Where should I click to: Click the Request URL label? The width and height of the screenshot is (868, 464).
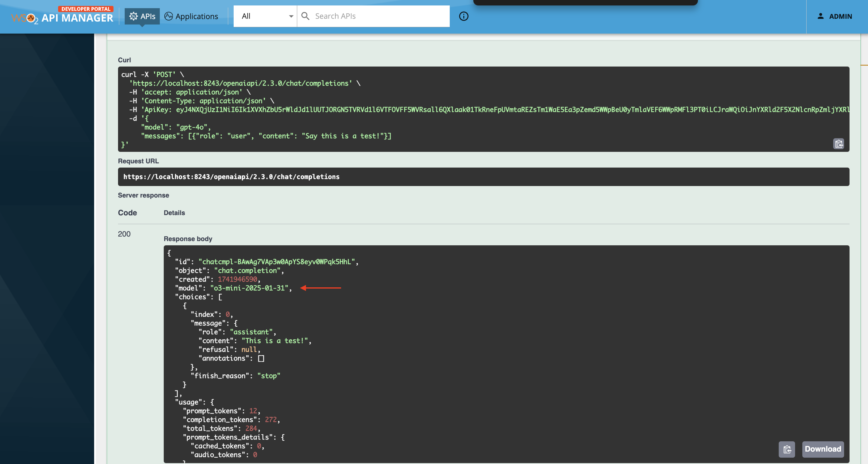(x=139, y=161)
